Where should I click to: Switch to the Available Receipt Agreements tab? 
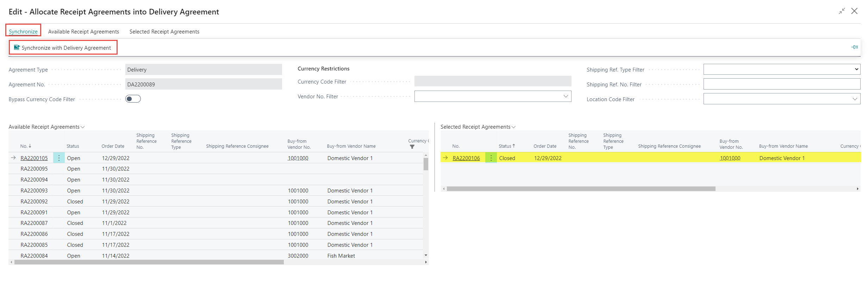coord(83,32)
